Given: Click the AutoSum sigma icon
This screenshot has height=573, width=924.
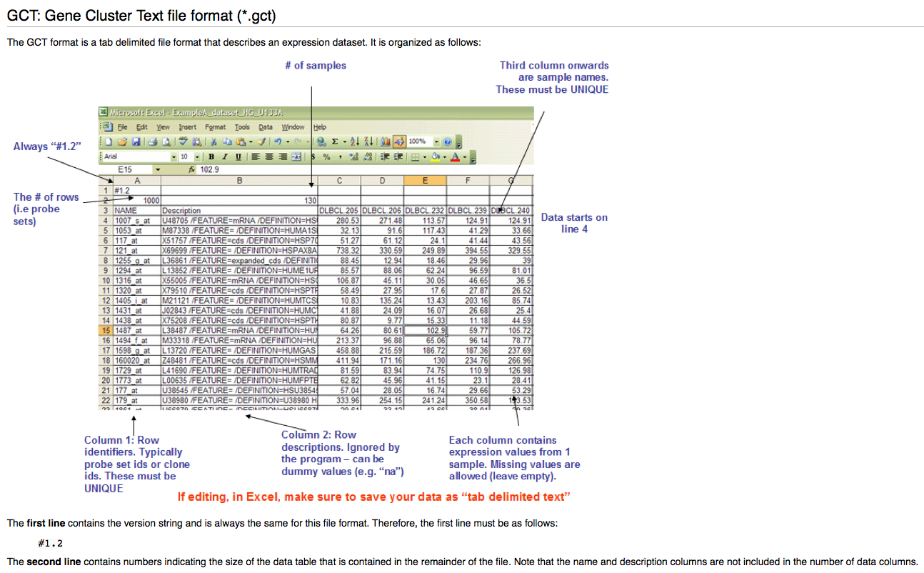Looking at the screenshot, I should 336,141.
